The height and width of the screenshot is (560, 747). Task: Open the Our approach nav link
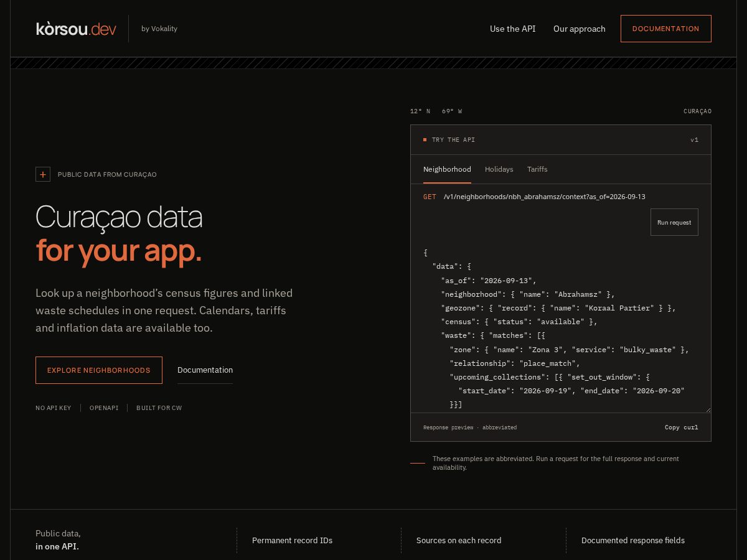(x=579, y=29)
